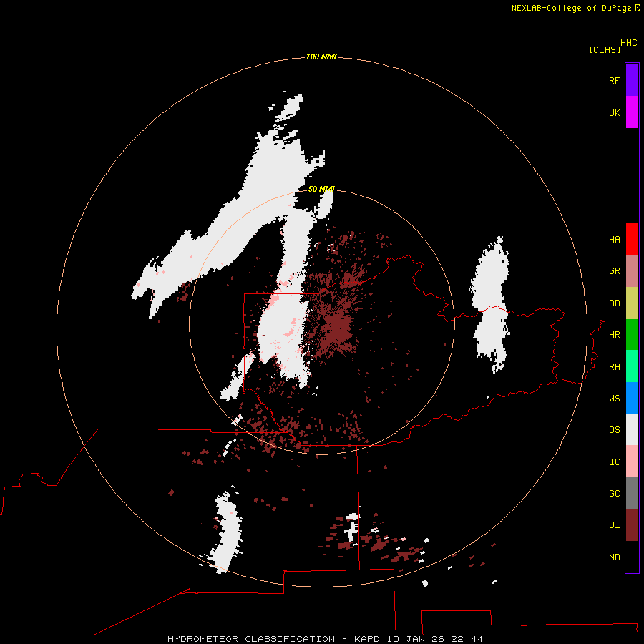Click the KAPD radar site identifier
The width and height of the screenshot is (644, 644).
368,639
